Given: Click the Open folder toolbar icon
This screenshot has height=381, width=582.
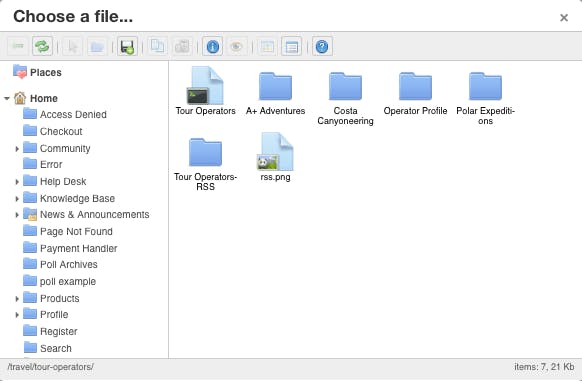Looking at the screenshot, I should tap(97, 46).
